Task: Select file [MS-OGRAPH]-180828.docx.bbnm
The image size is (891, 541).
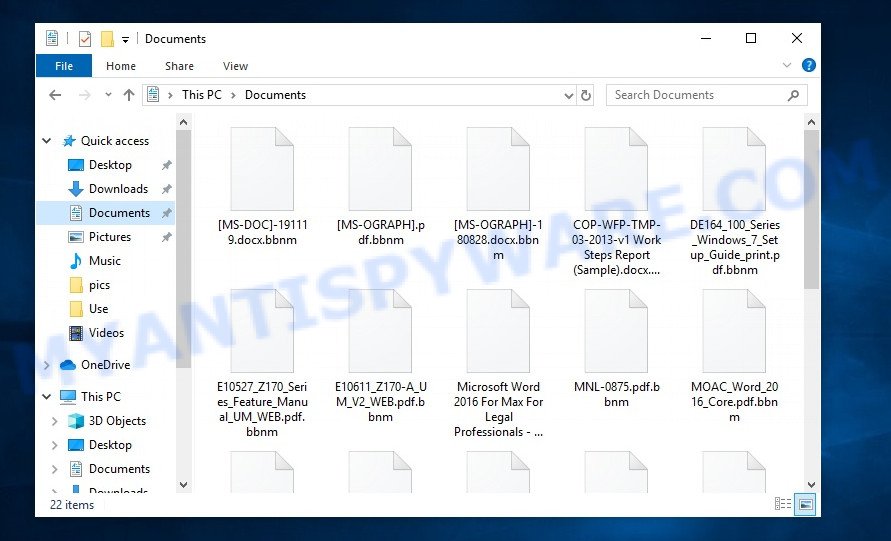Action: (498, 194)
